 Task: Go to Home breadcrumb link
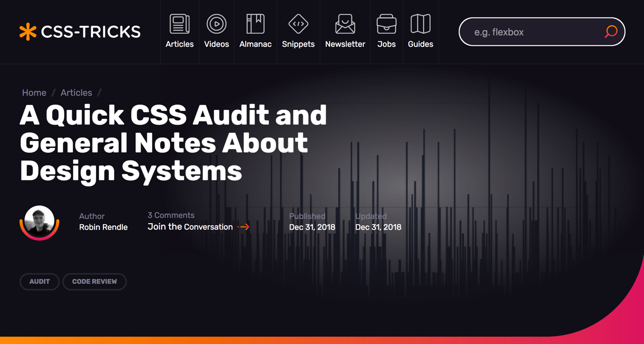[34, 92]
